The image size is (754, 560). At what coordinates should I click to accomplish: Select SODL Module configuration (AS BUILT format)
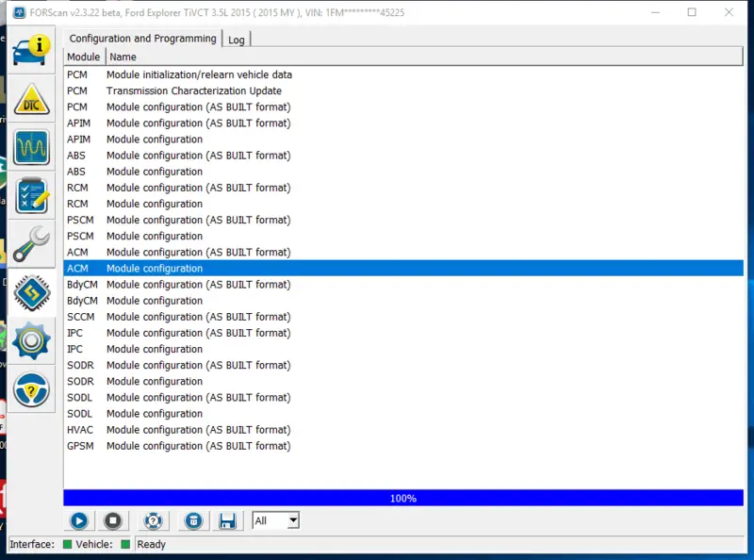pyautogui.click(x=403, y=398)
